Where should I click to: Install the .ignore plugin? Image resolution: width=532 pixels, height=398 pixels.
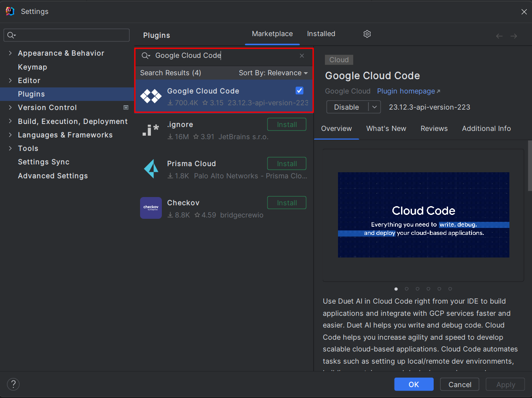(x=287, y=124)
